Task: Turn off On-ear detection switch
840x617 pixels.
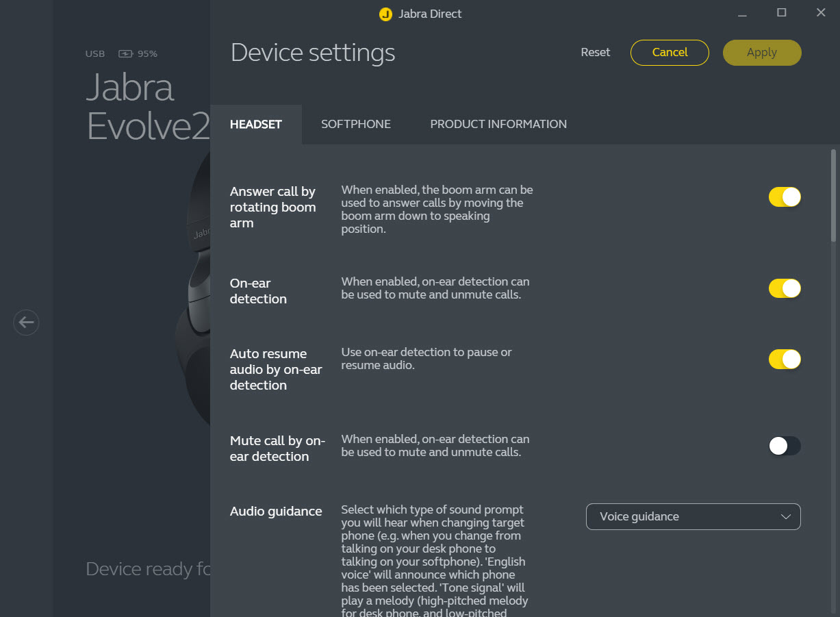Action: (x=785, y=288)
